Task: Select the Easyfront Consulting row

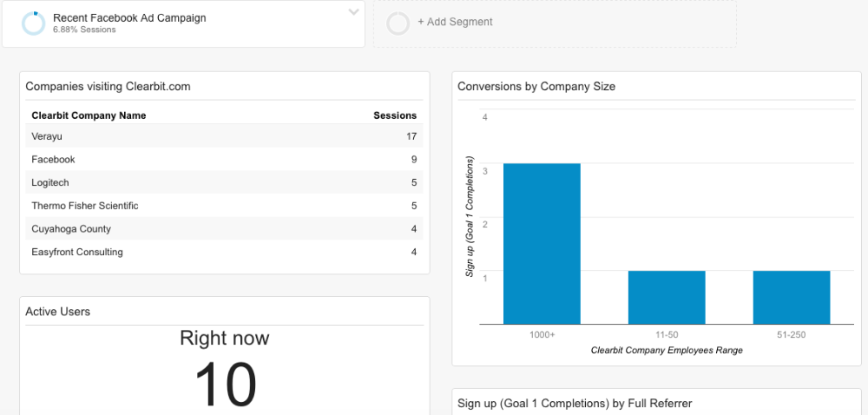Action: (x=224, y=253)
